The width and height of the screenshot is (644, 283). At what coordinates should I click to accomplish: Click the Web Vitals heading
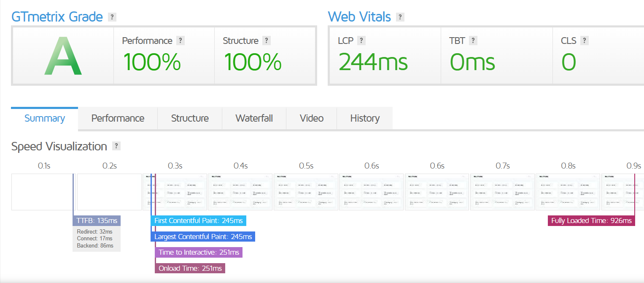click(359, 17)
